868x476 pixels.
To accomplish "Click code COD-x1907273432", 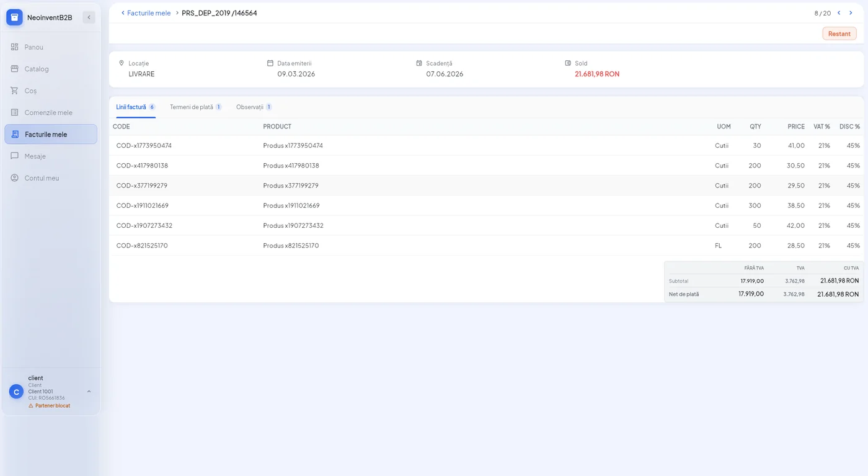I will (144, 226).
